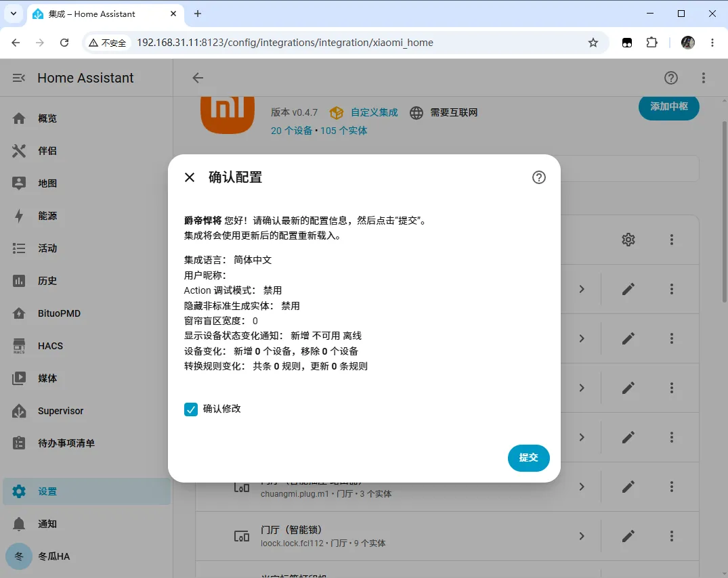Open Chrome three-dot menu

pos(712,43)
